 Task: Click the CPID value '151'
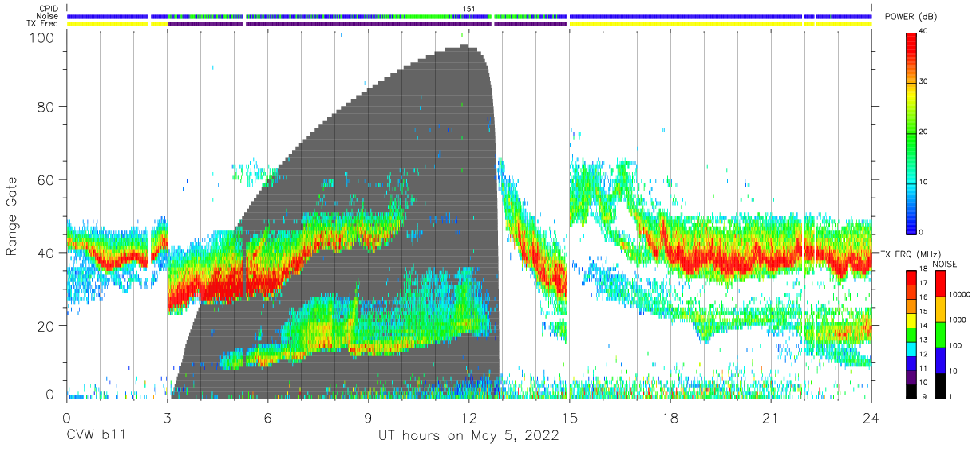469,9
